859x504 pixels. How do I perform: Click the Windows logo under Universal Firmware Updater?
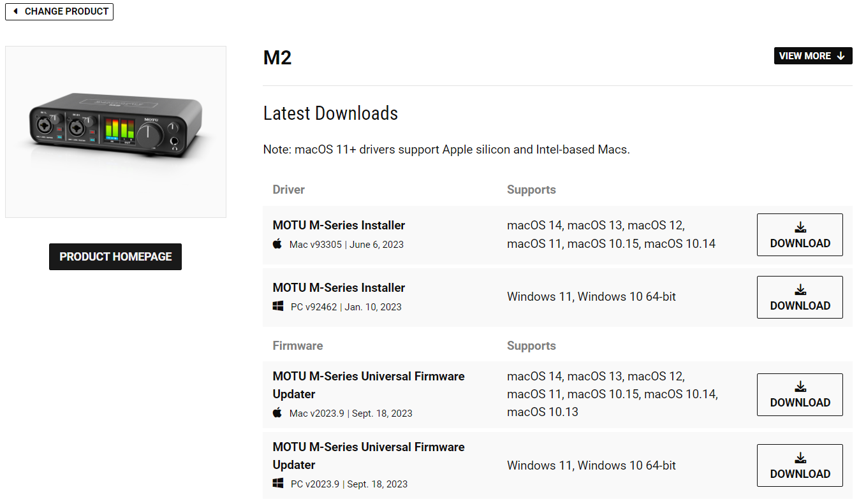278,484
